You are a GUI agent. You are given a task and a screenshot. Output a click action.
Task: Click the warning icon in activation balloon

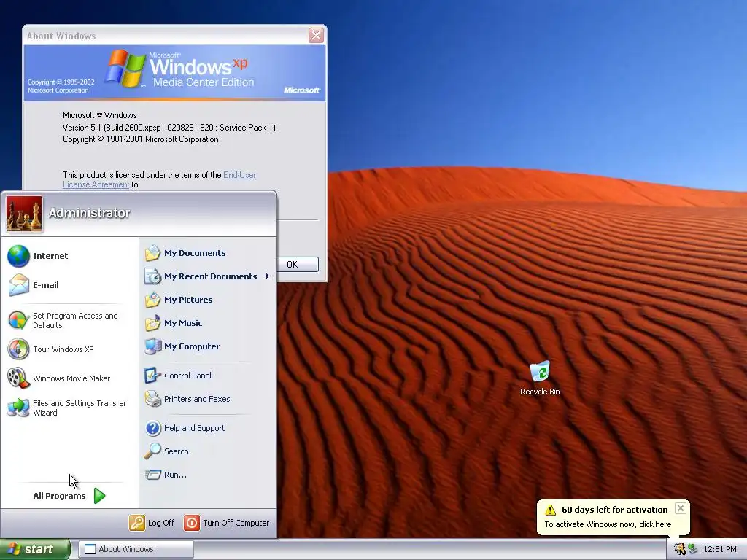coord(550,510)
